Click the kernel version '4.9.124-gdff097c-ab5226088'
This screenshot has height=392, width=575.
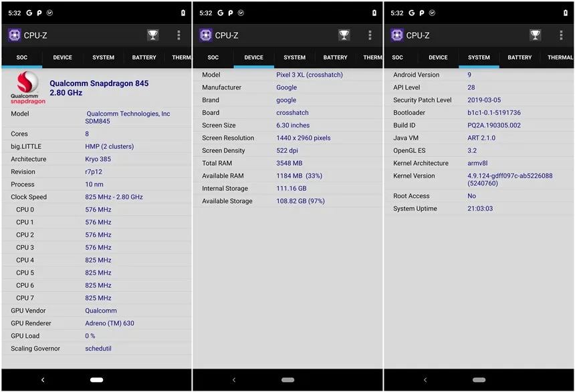pos(509,176)
